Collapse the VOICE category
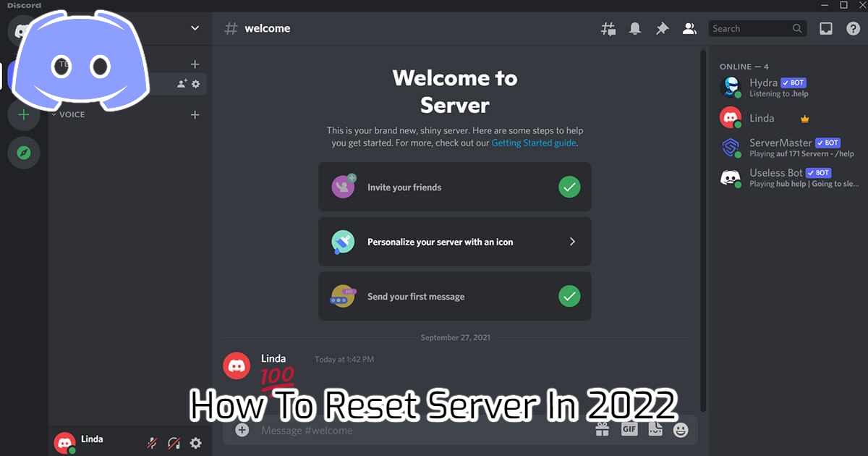The image size is (868, 456). pyautogui.click(x=69, y=114)
